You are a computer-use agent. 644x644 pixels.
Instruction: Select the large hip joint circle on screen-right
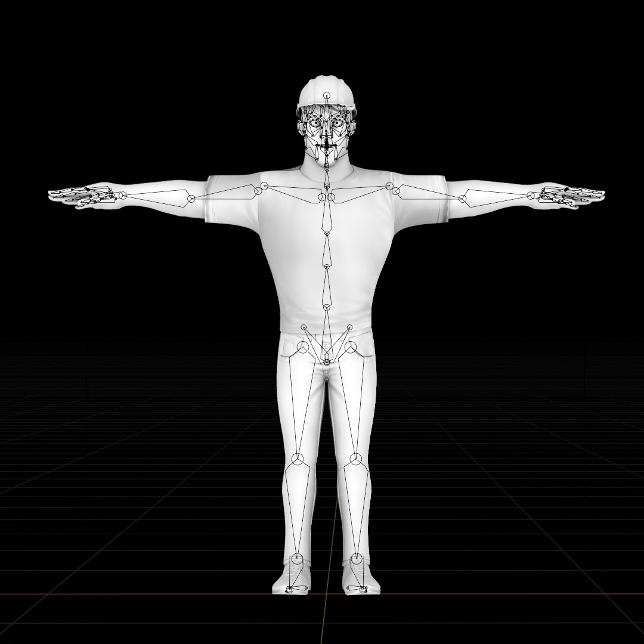tap(351, 347)
